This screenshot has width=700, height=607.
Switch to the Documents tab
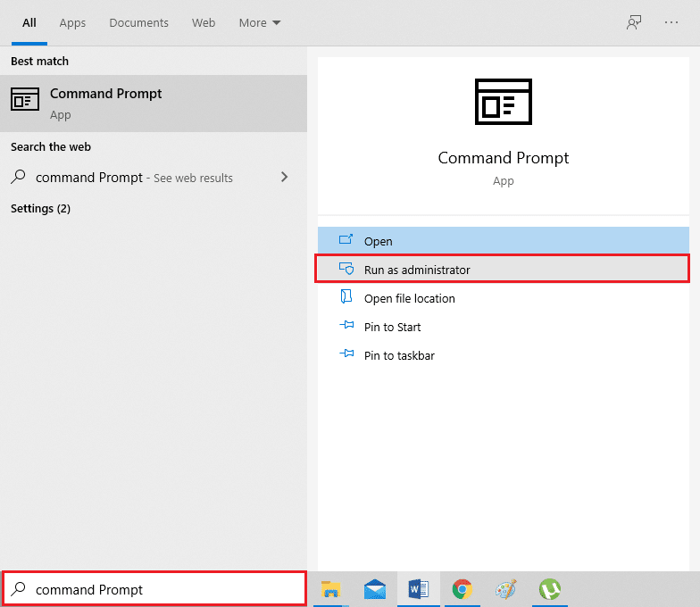(138, 23)
